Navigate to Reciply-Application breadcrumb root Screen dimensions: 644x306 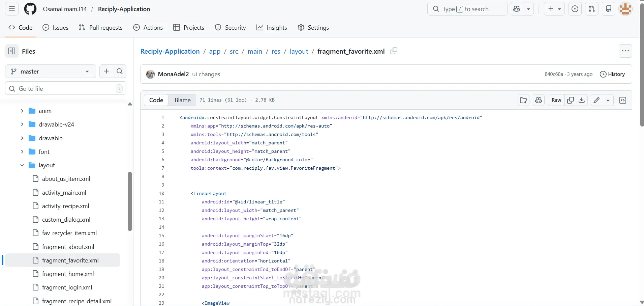click(x=170, y=51)
